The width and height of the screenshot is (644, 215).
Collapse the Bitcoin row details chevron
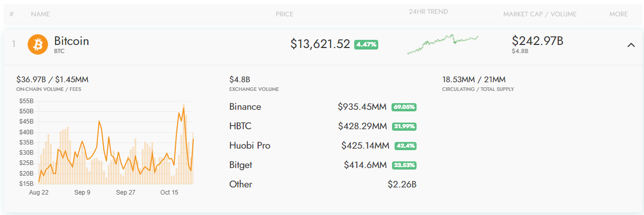(x=631, y=45)
